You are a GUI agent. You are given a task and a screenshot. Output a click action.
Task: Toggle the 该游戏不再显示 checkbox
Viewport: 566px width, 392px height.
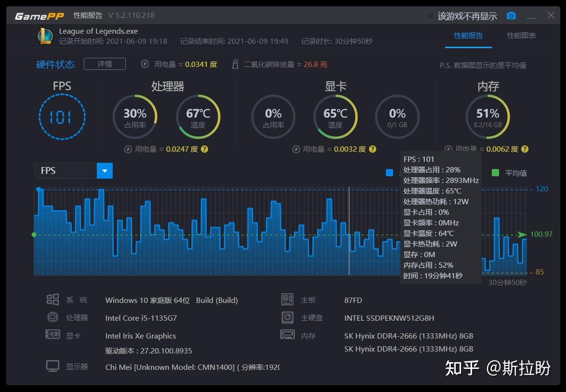click(430, 16)
